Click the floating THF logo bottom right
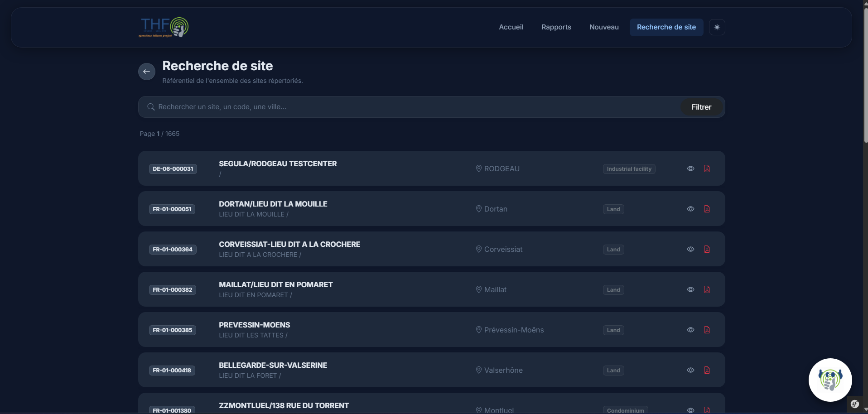 [x=830, y=380]
